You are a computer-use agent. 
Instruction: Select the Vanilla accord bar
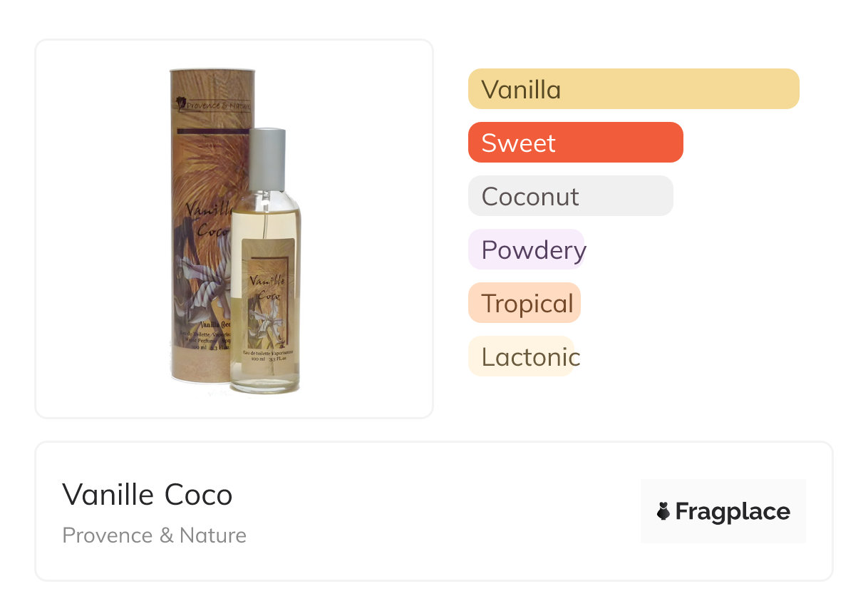[634, 89]
